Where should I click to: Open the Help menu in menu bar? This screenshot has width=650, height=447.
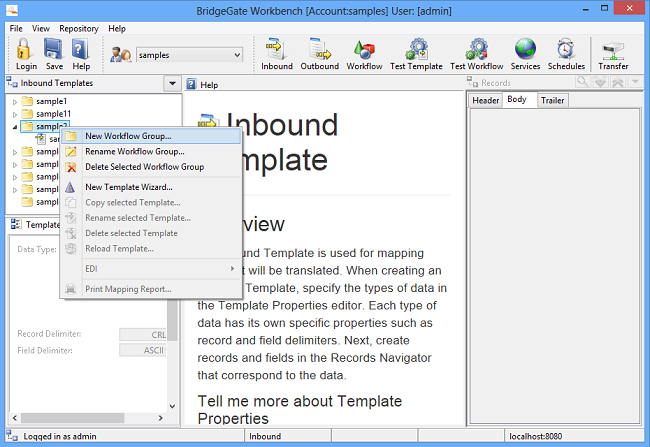click(117, 29)
